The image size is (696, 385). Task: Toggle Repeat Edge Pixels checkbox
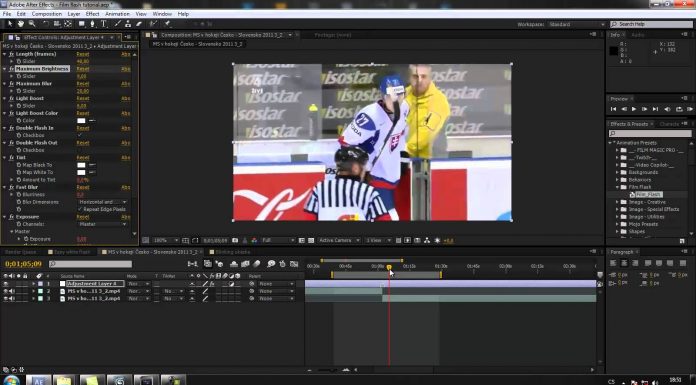(x=80, y=209)
